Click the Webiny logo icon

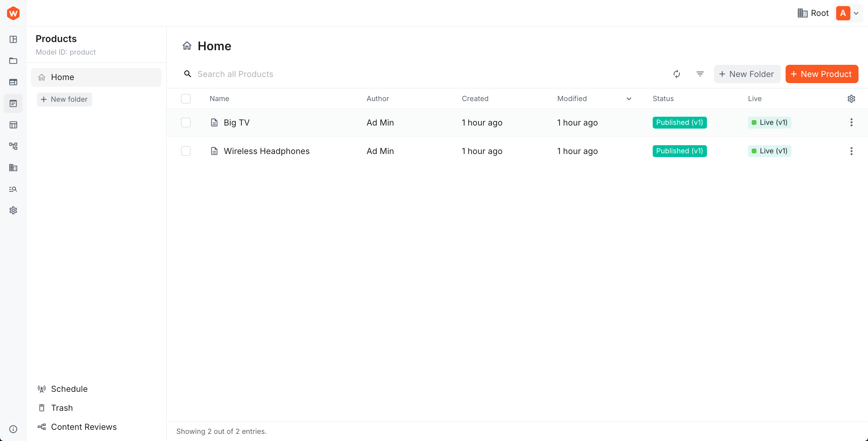point(13,13)
